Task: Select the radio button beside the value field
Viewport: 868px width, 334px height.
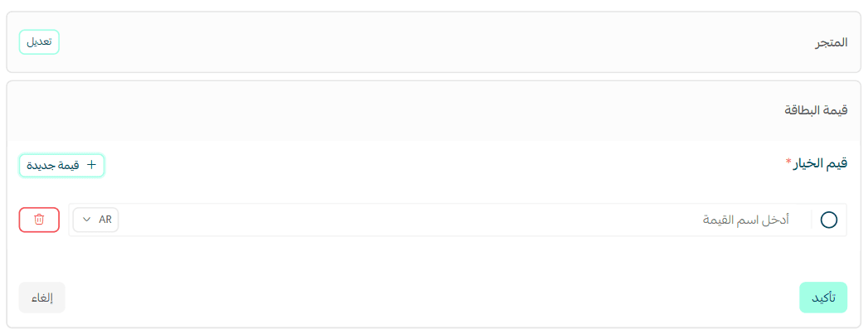Action: tap(828, 220)
